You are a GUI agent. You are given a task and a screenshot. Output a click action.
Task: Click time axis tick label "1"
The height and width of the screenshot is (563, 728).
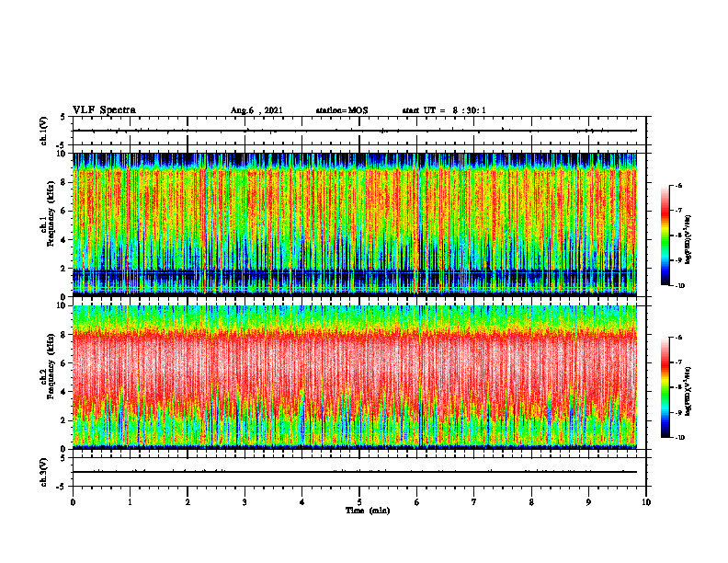[130, 502]
